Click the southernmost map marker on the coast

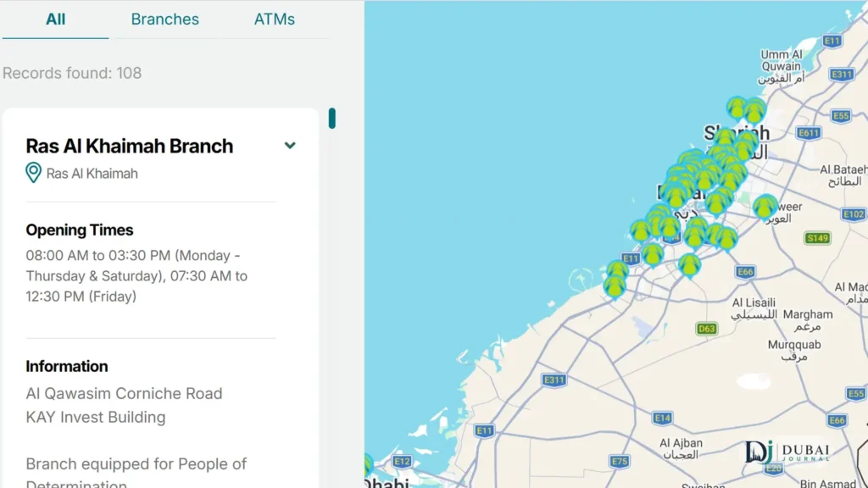[615, 286]
